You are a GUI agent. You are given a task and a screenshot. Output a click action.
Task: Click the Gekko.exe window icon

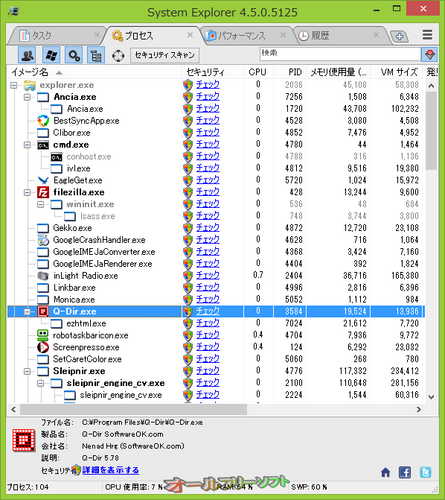click(43, 228)
